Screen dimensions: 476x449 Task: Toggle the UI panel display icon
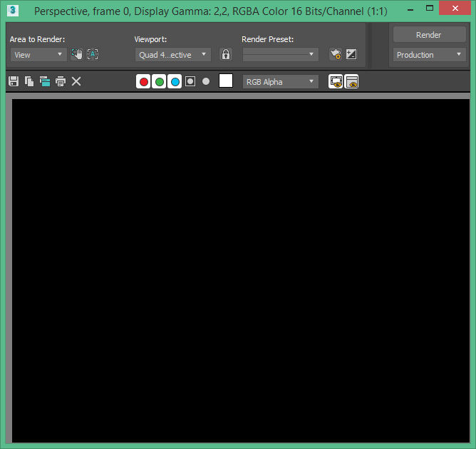(x=351, y=81)
